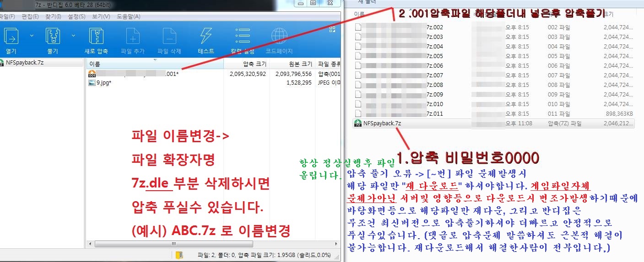
Task: Select the 7z.005 file in the Explorer window
Action: pos(434,56)
